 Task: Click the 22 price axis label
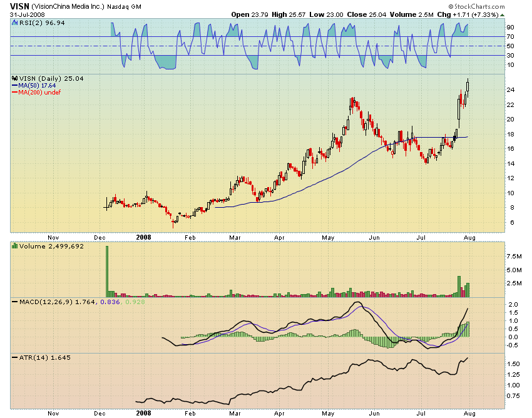pyautogui.click(x=510, y=105)
